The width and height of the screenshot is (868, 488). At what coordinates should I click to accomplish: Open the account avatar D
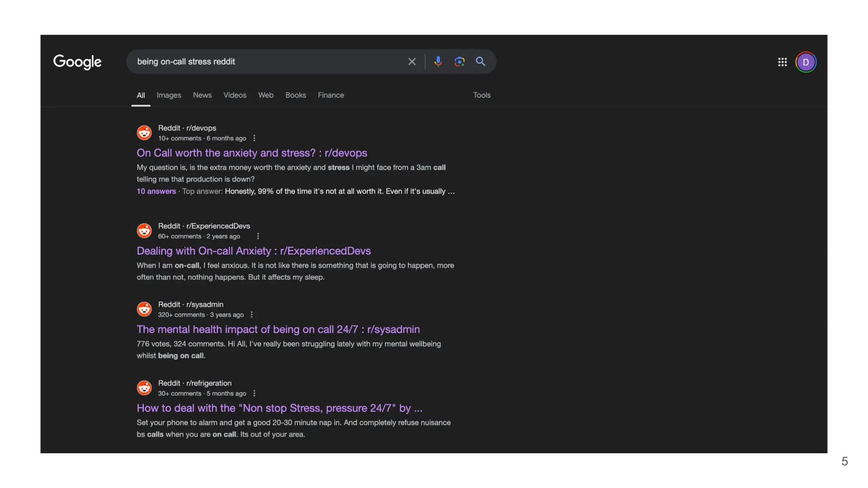pyautogui.click(x=805, y=62)
